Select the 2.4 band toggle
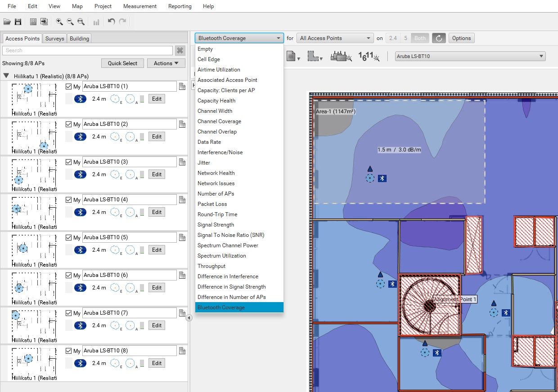Image resolution: width=558 pixels, height=392 pixels. point(393,38)
